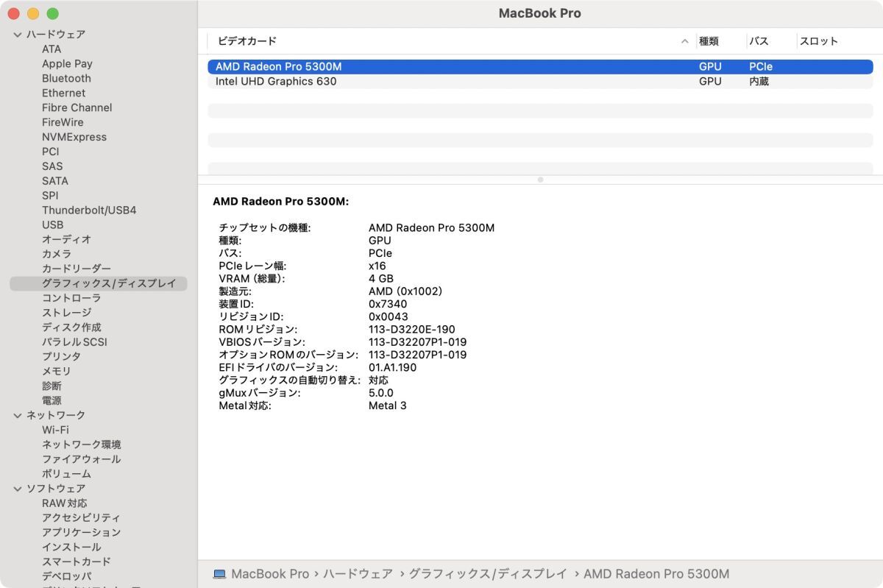Select SATA in the sidebar

click(x=55, y=181)
